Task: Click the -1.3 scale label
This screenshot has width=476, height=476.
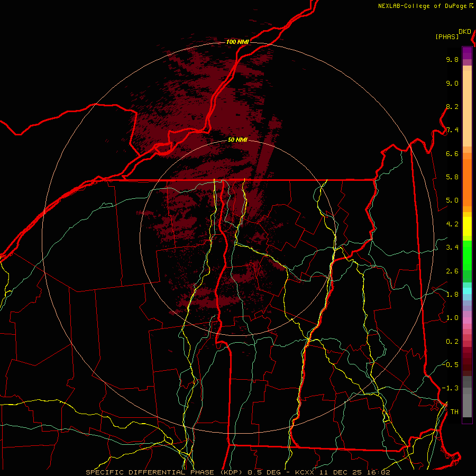Action: (450, 388)
